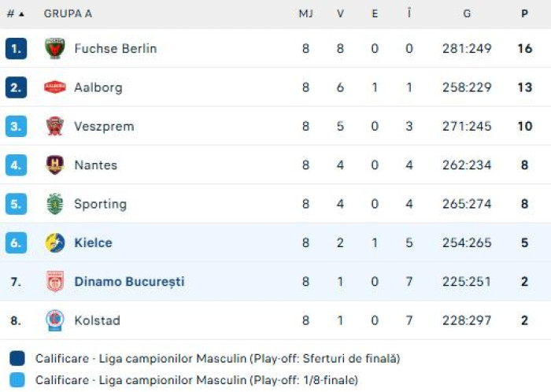The width and height of the screenshot is (551, 392).
Task: Open the Kielce team link
Action: (x=93, y=242)
